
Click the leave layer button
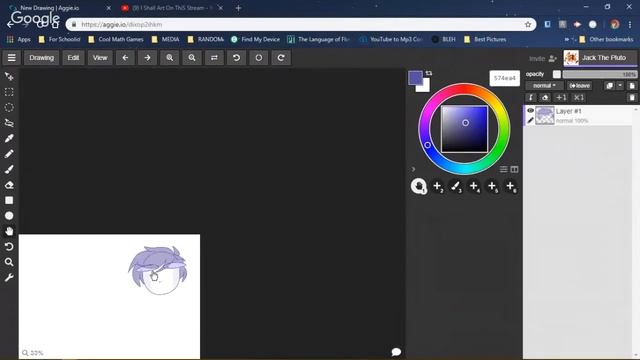point(580,86)
